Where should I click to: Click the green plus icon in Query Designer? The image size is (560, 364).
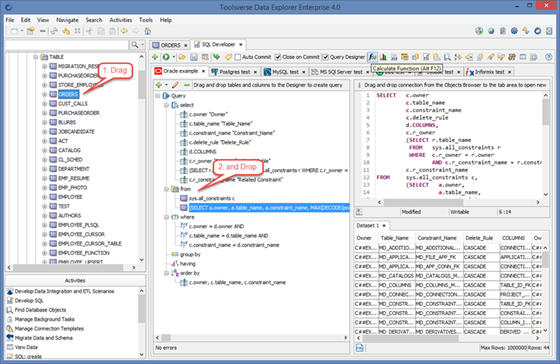pyautogui.click(x=159, y=85)
